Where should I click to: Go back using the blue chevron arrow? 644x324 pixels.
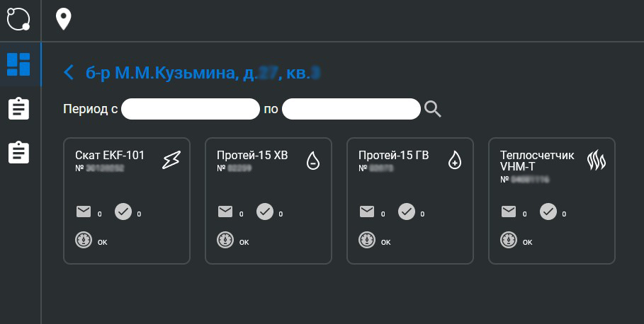click(x=69, y=73)
